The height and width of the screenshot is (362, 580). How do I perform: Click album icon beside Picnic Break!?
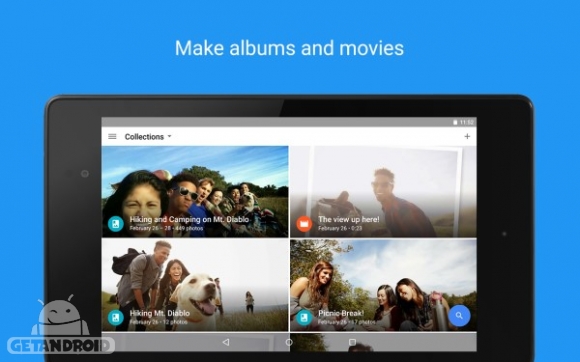[304, 317]
